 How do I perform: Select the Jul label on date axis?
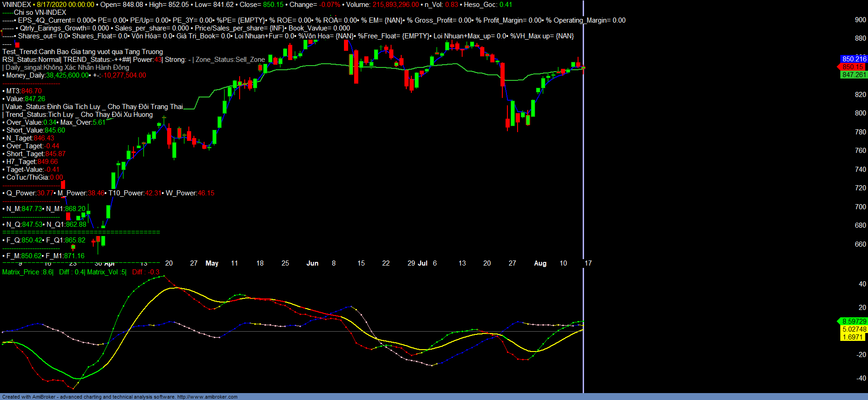(422, 263)
